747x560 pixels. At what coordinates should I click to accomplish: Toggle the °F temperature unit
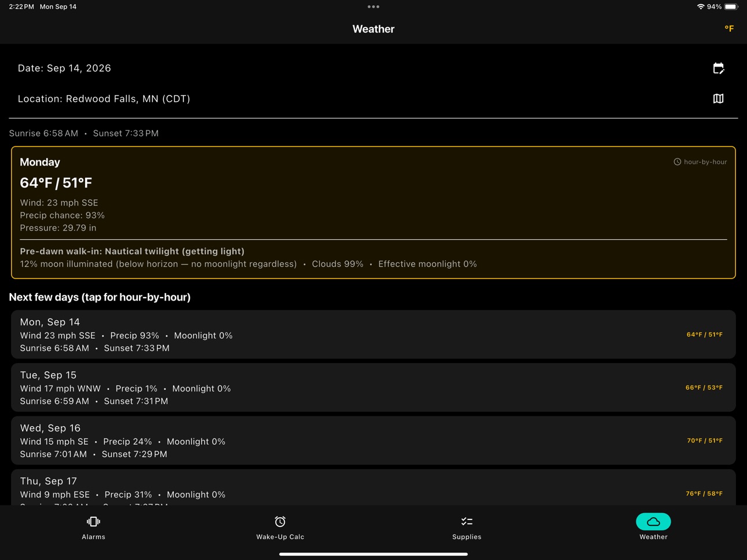pos(729,28)
